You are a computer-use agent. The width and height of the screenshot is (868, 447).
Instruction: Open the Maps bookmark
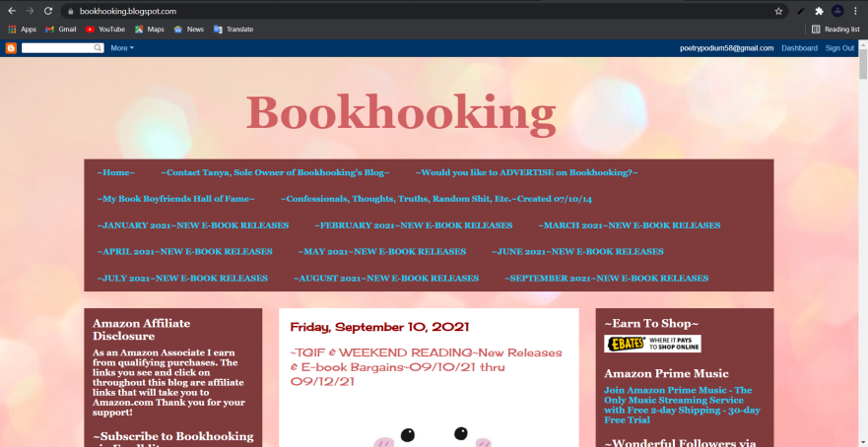[x=150, y=30]
